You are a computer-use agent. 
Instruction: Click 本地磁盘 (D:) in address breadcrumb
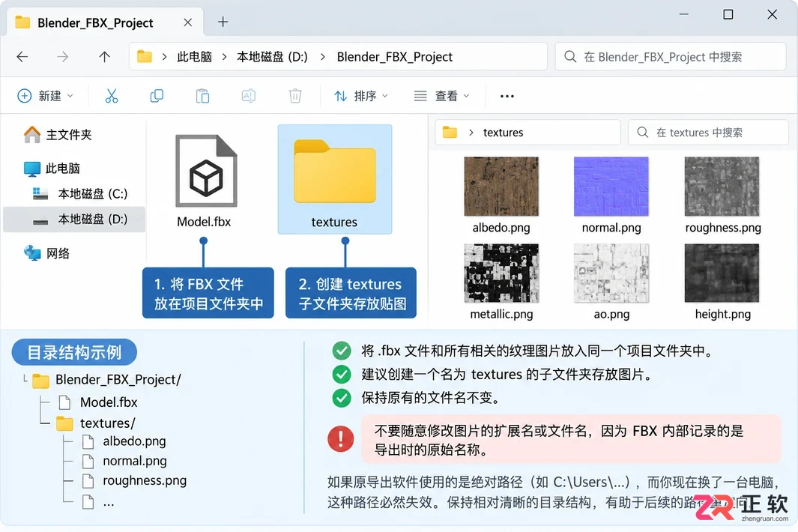click(x=272, y=56)
